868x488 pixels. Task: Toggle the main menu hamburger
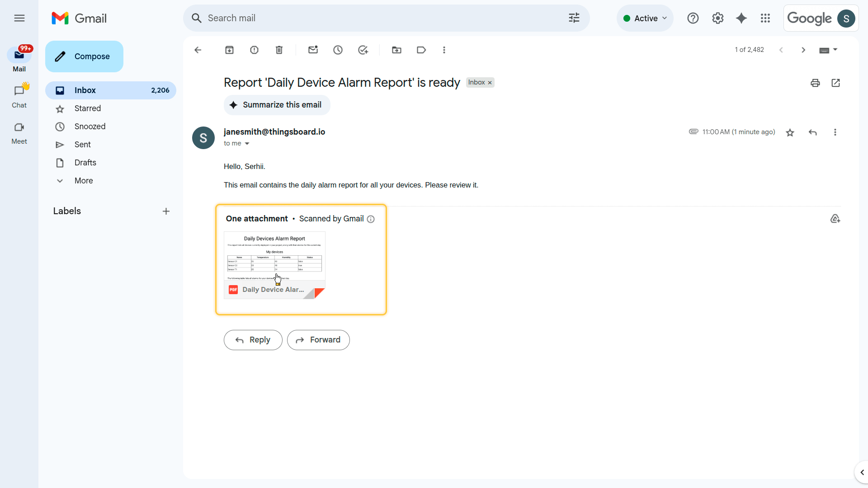[19, 18]
